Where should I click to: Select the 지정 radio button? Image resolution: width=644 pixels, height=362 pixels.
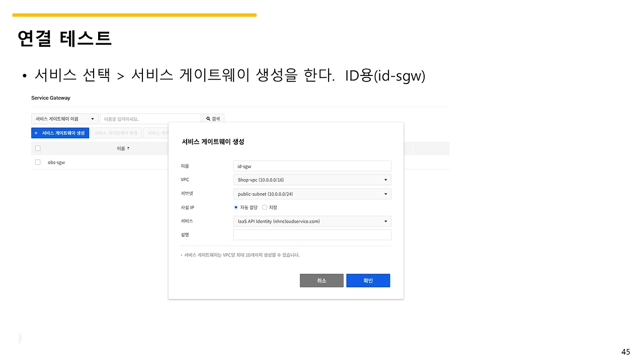point(264,207)
